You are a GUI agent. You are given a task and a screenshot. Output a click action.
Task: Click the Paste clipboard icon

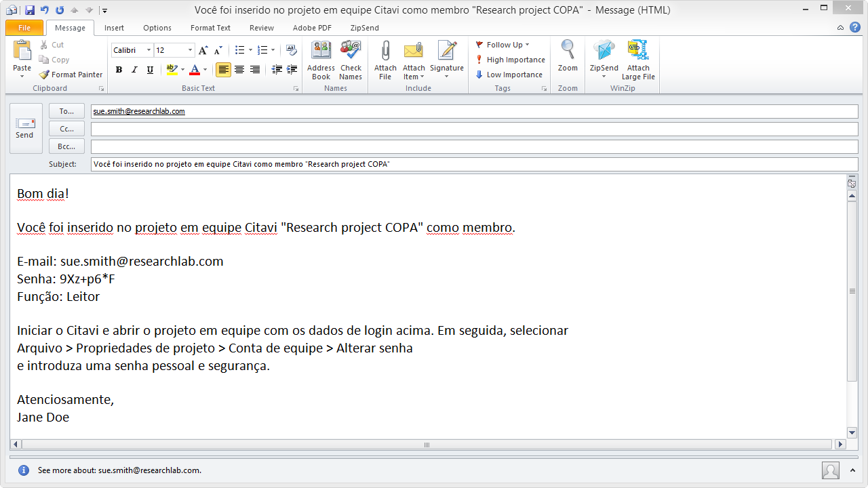click(22, 51)
